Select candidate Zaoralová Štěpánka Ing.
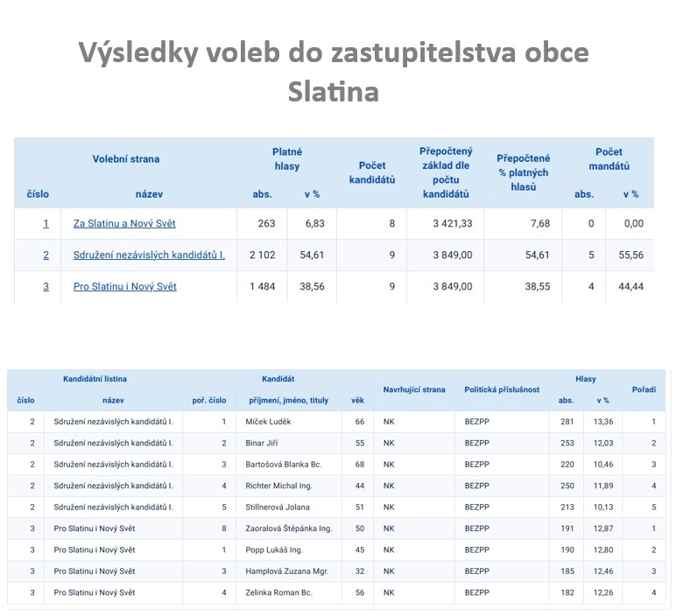 pyautogui.click(x=289, y=528)
